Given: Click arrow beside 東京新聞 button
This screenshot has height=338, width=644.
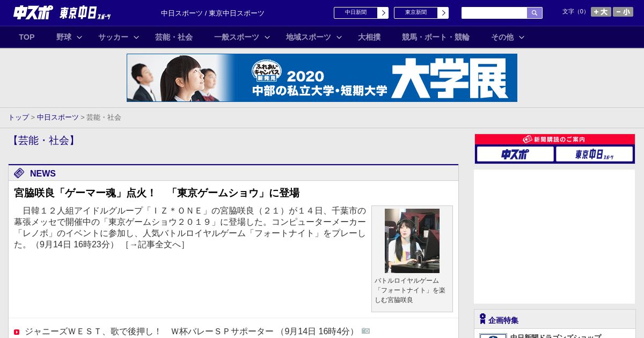Looking at the screenshot, I should [443, 13].
